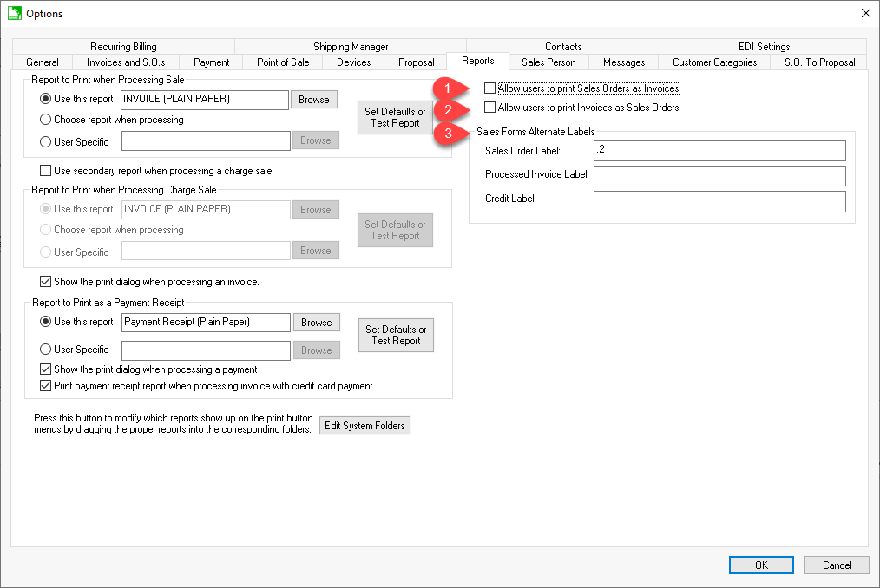880x588 pixels.
Task: Open the Recurring Billing tab
Action: tap(123, 47)
